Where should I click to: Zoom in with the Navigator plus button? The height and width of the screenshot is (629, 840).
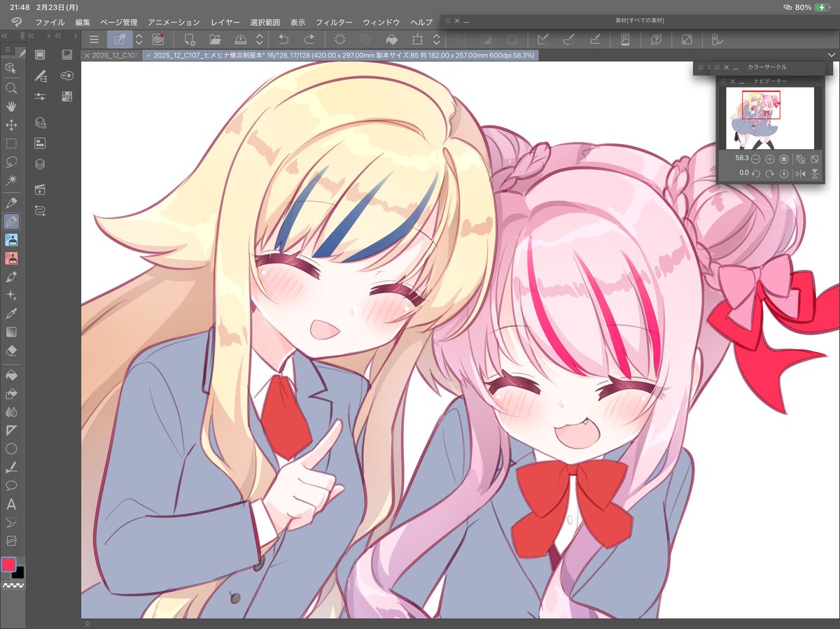click(769, 159)
